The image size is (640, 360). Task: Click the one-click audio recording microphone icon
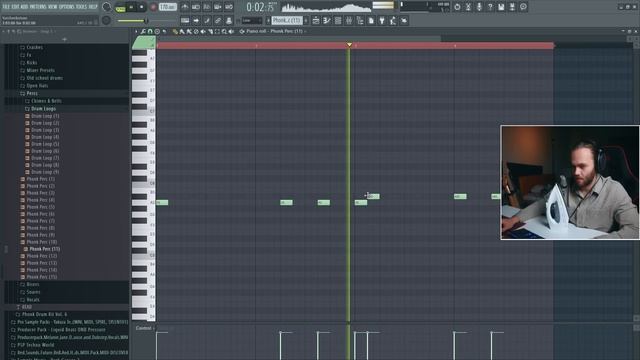pos(479,7)
